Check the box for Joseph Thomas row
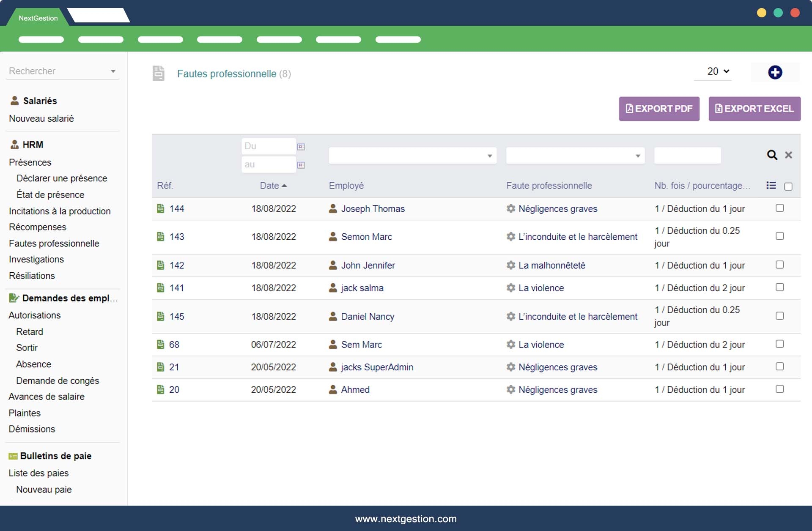The width and height of the screenshot is (812, 531). (x=779, y=208)
